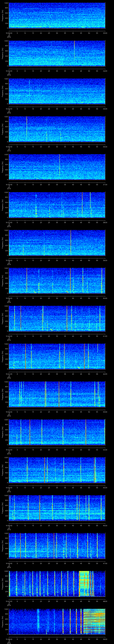Click the 16:43:00 start time label
Screen dimensions: 114x644
[9, 450]
